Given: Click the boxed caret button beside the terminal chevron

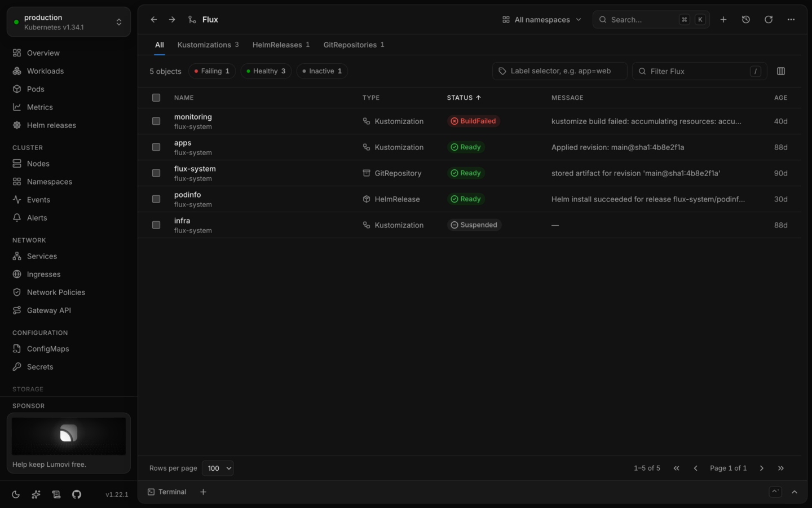Looking at the screenshot, I should [x=775, y=492].
